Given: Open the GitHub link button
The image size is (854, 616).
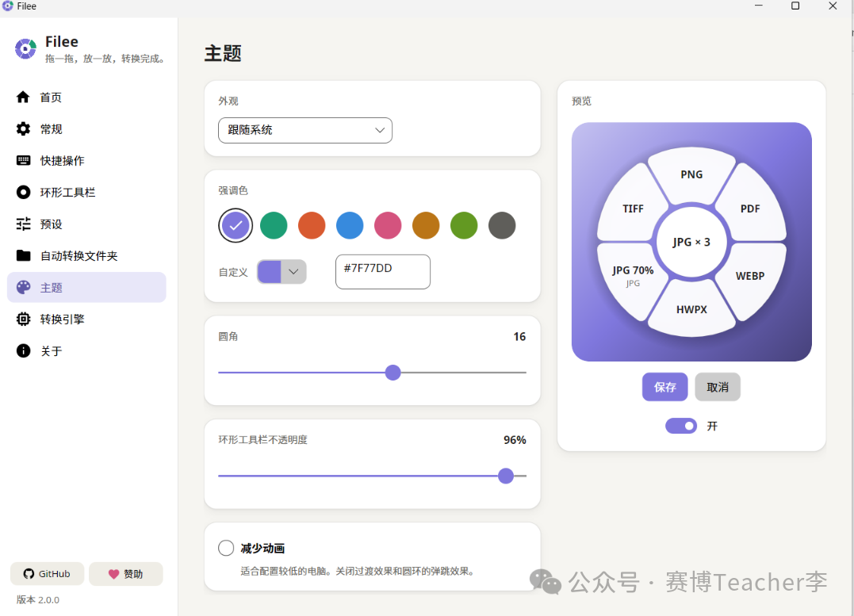Looking at the screenshot, I should (x=47, y=573).
